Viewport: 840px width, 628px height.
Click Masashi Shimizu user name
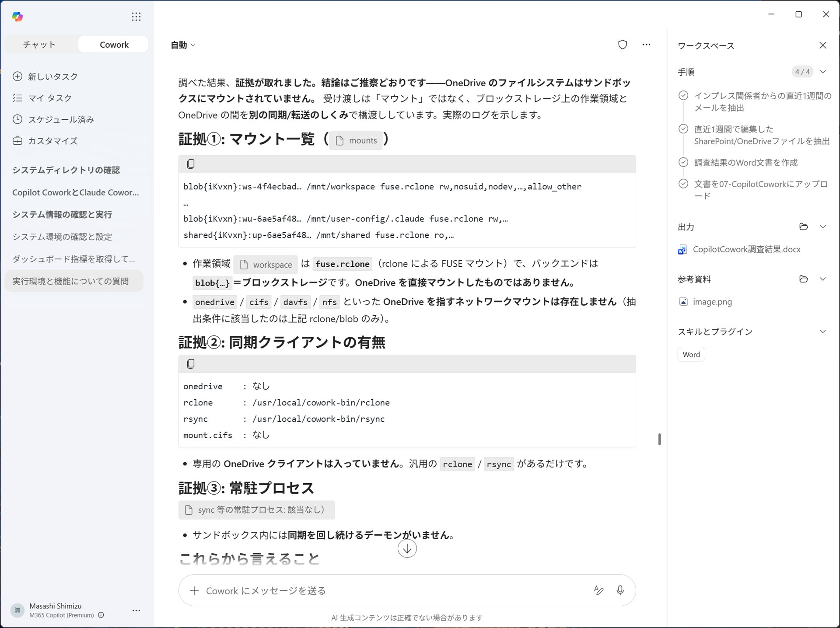56,606
